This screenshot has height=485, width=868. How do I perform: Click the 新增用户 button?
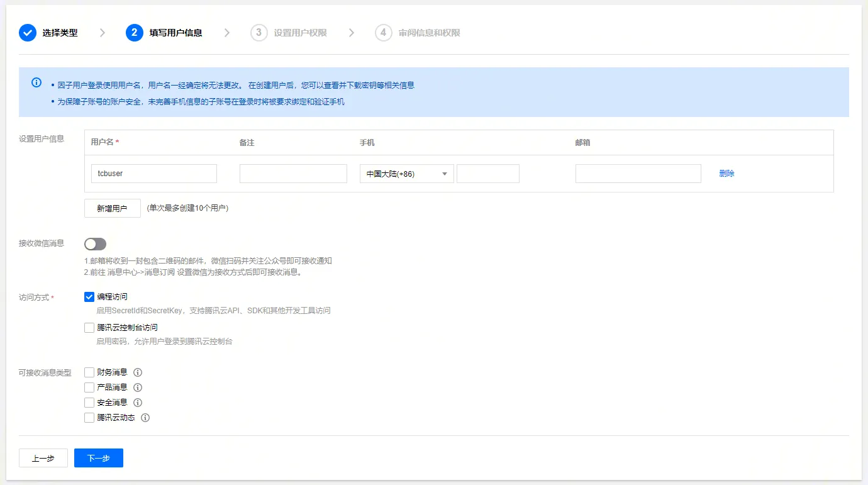pos(113,208)
